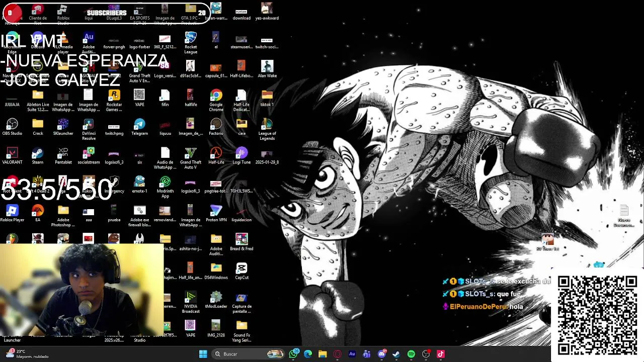Screen dimensions: 644x362
Task: Select the liquidacion file
Action: [x=242, y=214]
